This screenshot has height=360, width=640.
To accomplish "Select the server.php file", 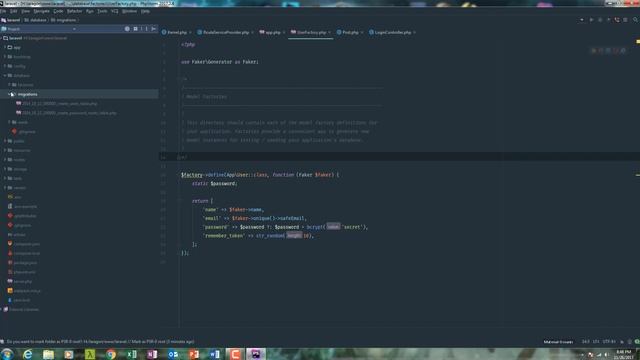I will coord(20,282).
